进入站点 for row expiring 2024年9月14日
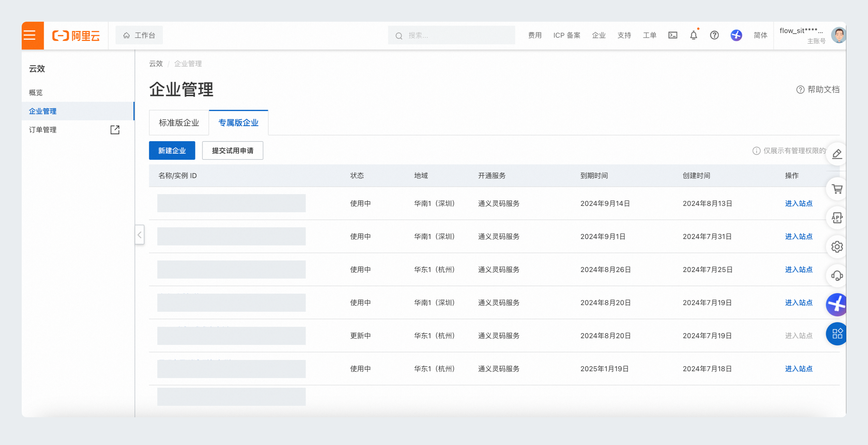The height and width of the screenshot is (445, 868). coord(798,203)
